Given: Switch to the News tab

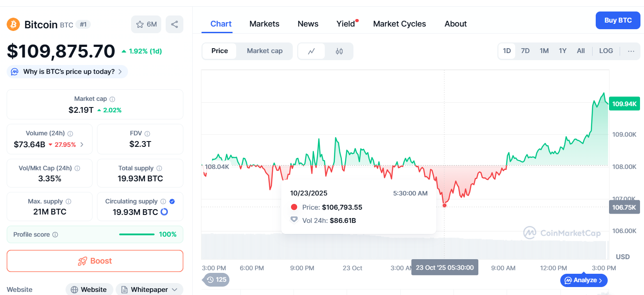Looking at the screenshot, I should pos(308,24).
